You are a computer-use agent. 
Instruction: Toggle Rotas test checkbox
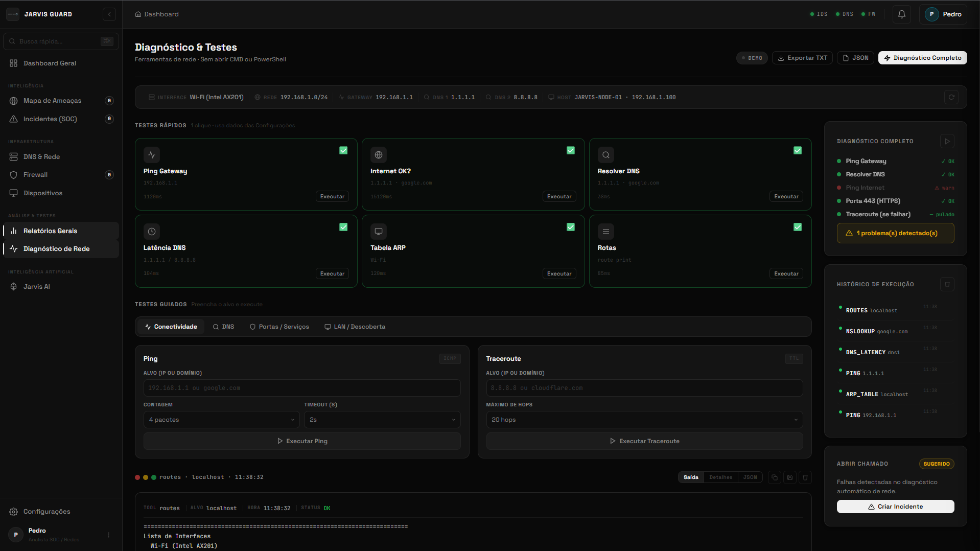(798, 227)
